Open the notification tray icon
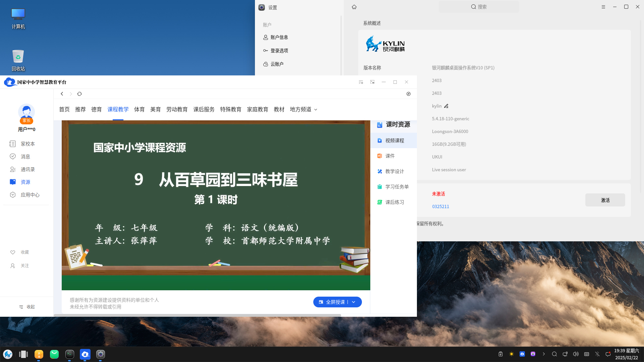Viewport: 644px width, 362px height. [x=608, y=354]
